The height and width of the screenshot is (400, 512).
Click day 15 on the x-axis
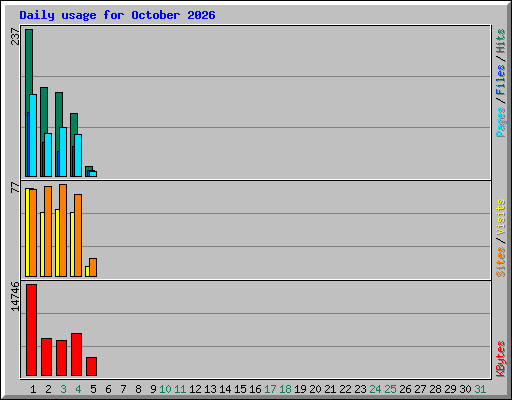(x=240, y=389)
